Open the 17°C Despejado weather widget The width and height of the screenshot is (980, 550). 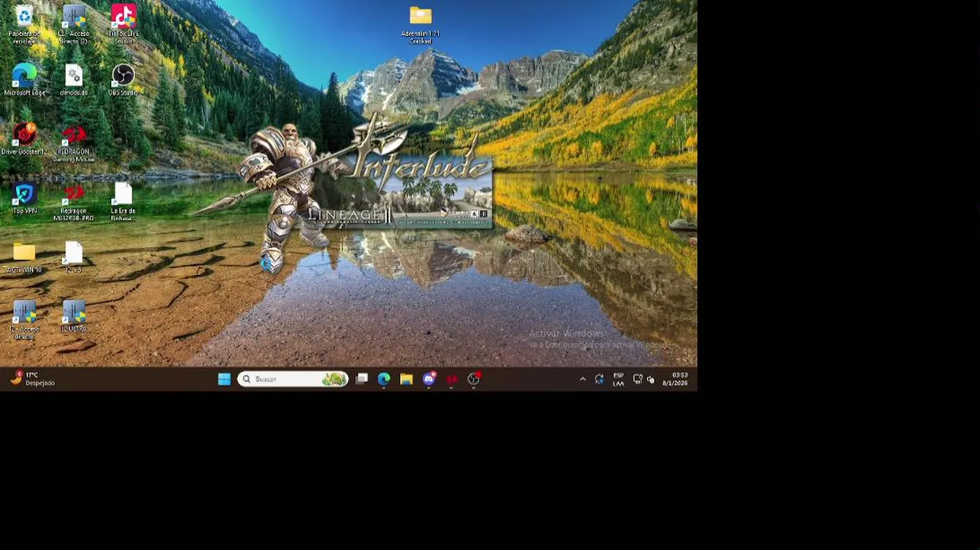(x=32, y=379)
